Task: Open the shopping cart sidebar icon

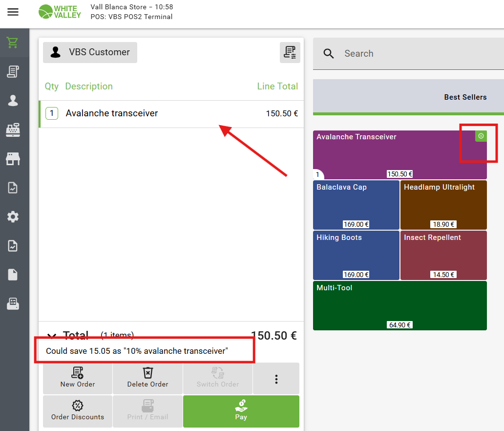Action: [13, 43]
